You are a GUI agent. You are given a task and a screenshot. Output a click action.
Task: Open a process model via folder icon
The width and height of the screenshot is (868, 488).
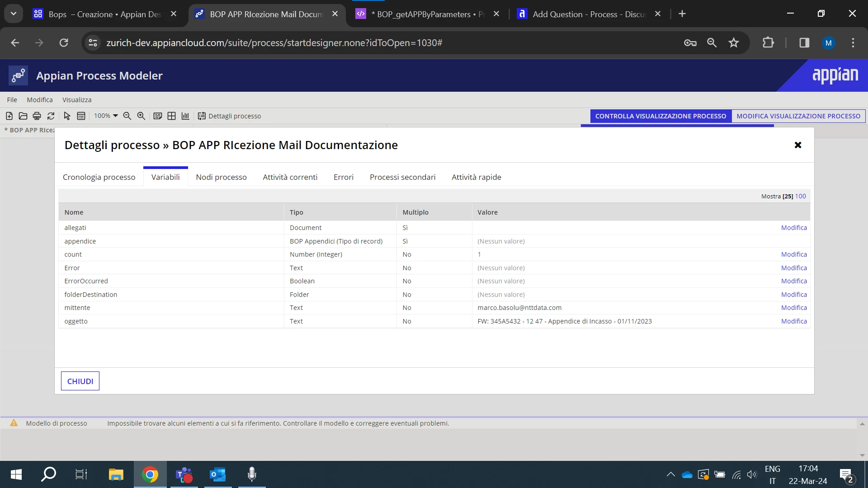tap(23, 116)
